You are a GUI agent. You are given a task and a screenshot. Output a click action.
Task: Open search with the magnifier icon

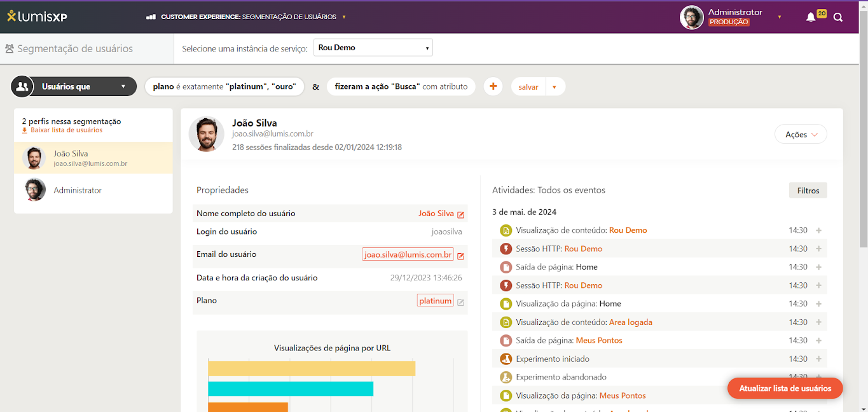(838, 18)
